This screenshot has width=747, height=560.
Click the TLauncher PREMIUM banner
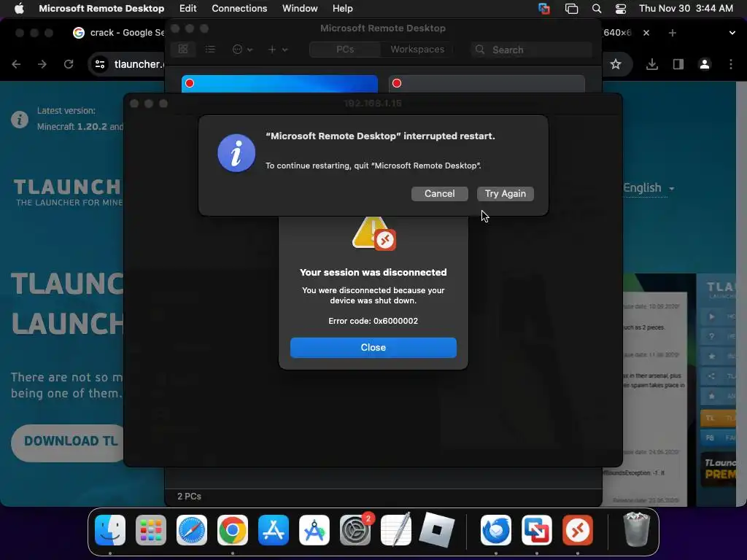[719, 469]
